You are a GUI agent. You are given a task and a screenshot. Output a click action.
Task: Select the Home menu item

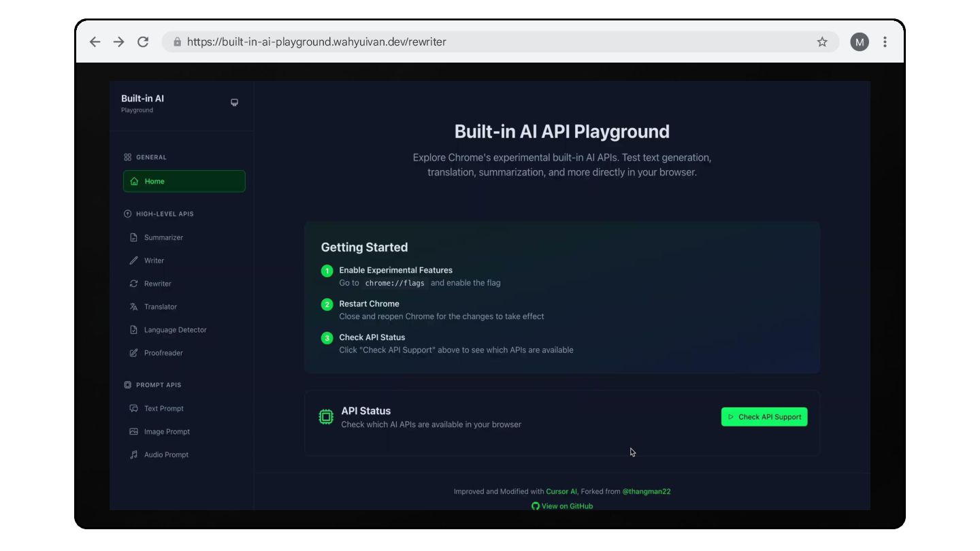pyautogui.click(x=184, y=182)
